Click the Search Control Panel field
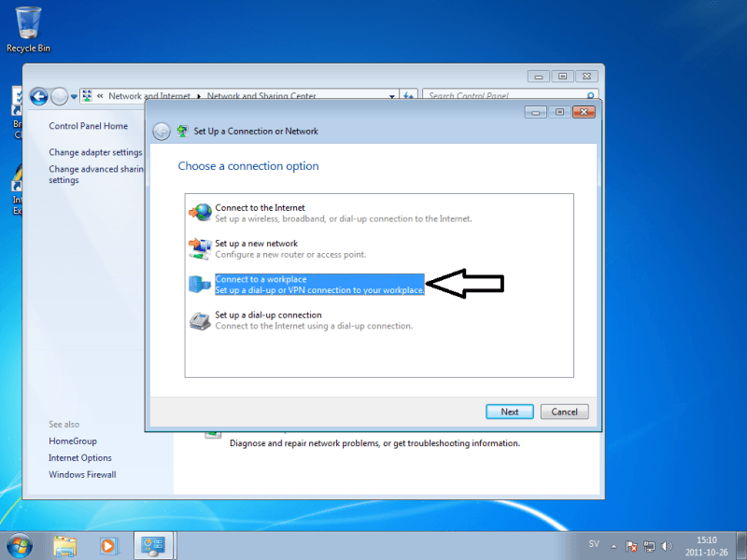The image size is (747, 560). (504, 96)
